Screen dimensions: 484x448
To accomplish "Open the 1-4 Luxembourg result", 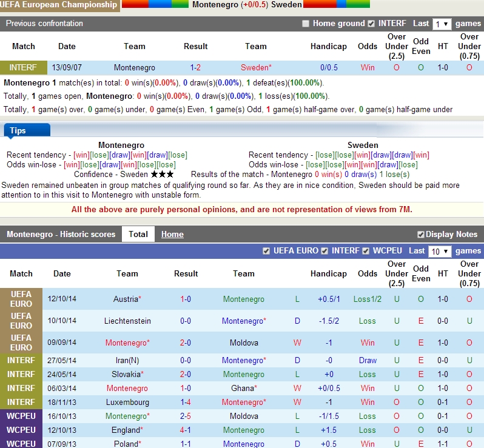I will pos(186,402).
